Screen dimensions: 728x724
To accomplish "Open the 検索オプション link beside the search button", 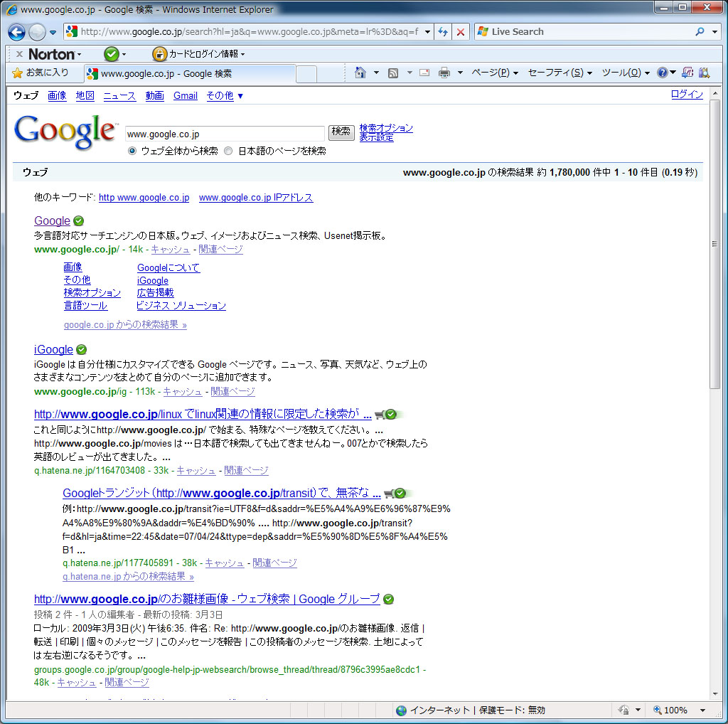I will point(386,128).
